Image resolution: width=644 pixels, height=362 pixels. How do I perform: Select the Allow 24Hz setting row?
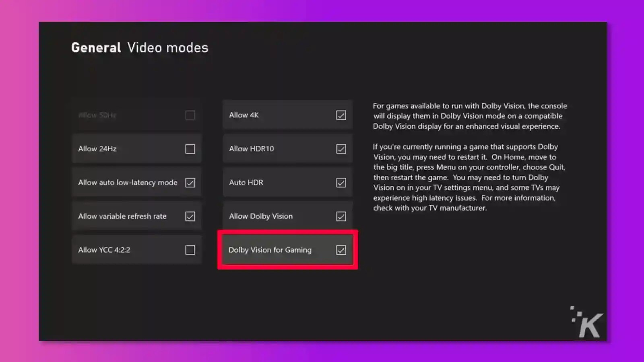coord(137,148)
